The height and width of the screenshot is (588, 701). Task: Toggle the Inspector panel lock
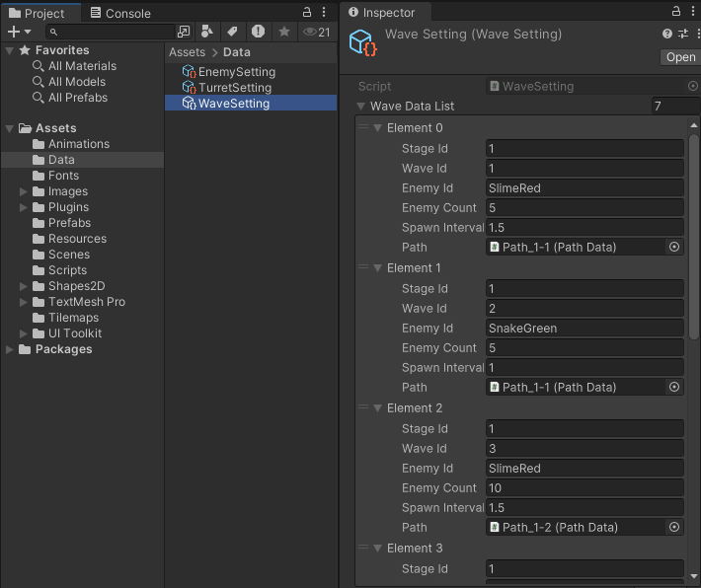coord(676,11)
